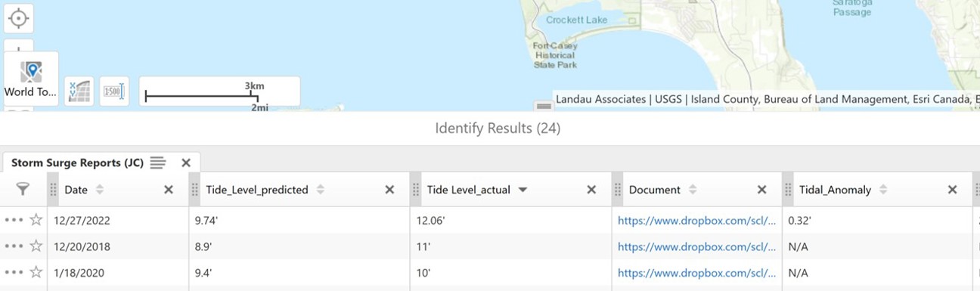Click the filter funnel icon in table
This screenshot has height=291, width=980.
23,190
